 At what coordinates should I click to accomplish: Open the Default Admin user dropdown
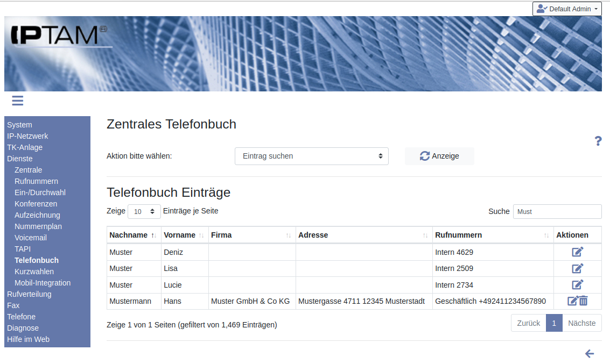(567, 9)
